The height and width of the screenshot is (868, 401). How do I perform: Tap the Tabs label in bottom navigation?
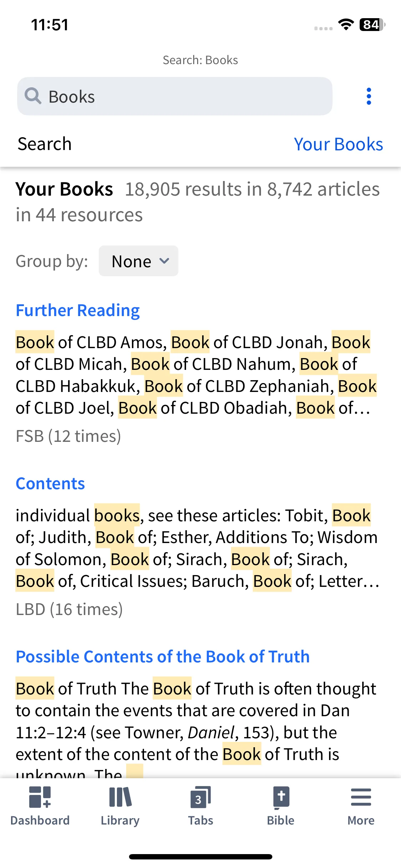click(x=201, y=820)
